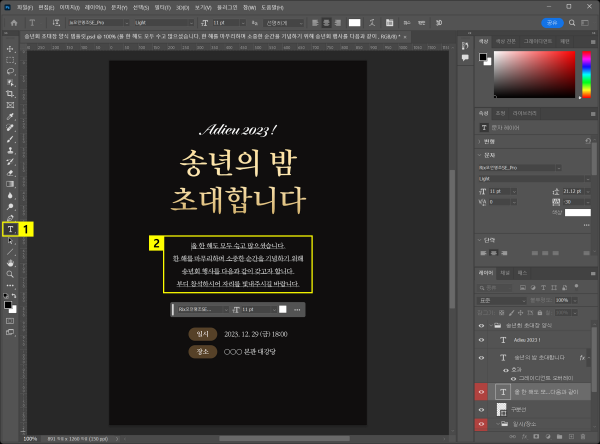
Task: Select the Crop tool
Action: [10, 94]
